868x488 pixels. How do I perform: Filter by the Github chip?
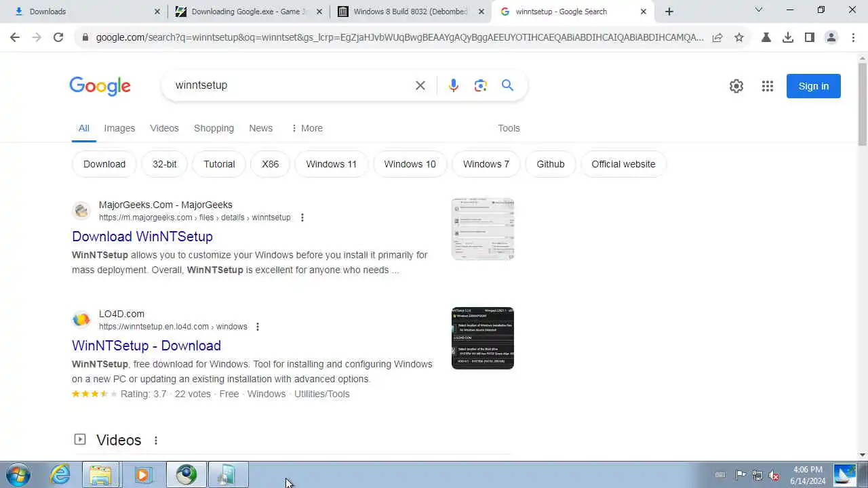(x=551, y=164)
